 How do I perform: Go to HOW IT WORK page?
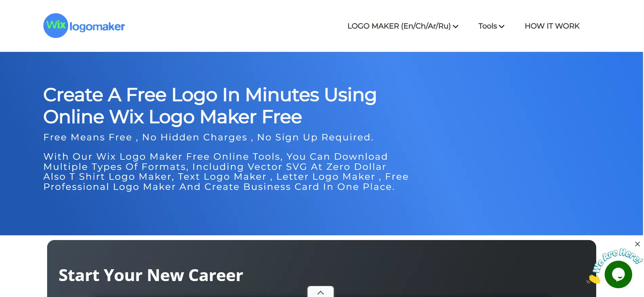552,26
